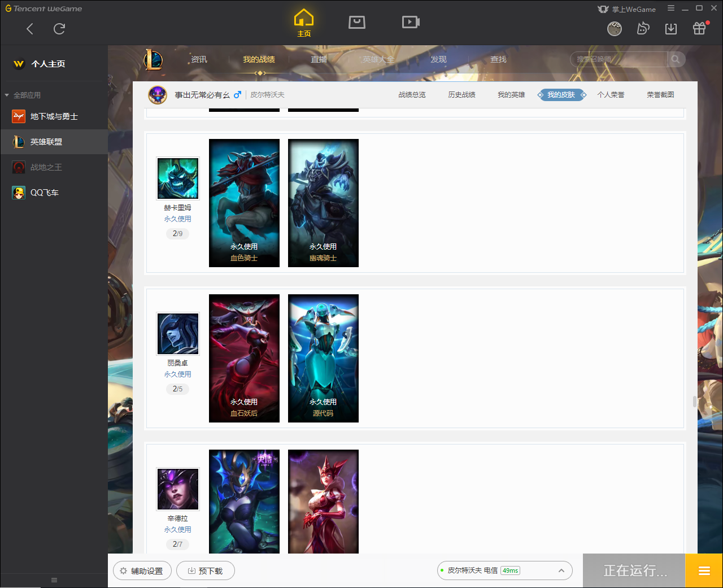
Task: Open 地下城与勇士 game in sidebar
Action: 54,116
